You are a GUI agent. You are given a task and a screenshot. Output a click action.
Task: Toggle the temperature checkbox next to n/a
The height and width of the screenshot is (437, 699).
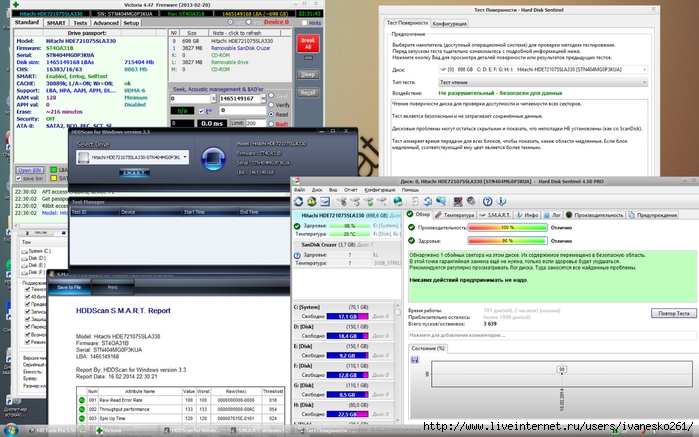(x=201, y=111)
